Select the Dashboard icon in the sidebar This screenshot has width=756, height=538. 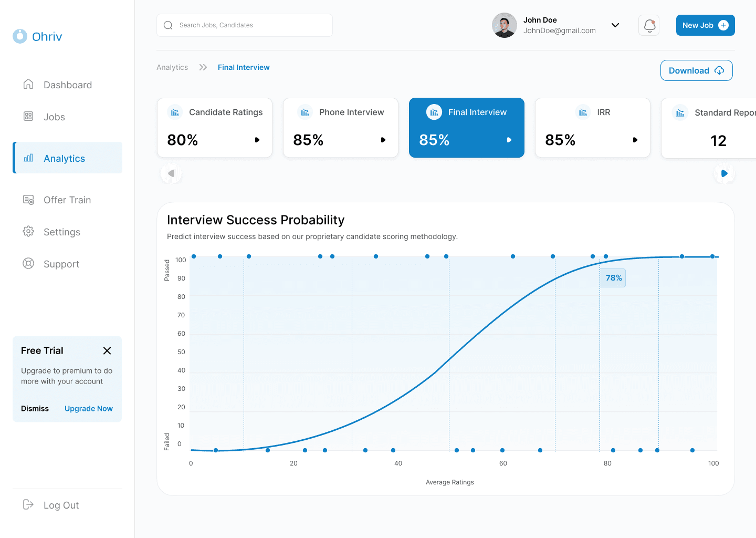point(28,84)
